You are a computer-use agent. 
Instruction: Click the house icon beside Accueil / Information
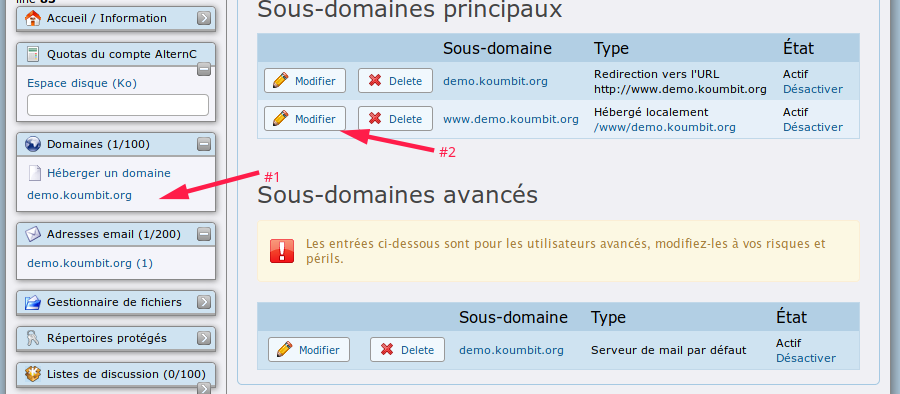[x=33, y=18]
